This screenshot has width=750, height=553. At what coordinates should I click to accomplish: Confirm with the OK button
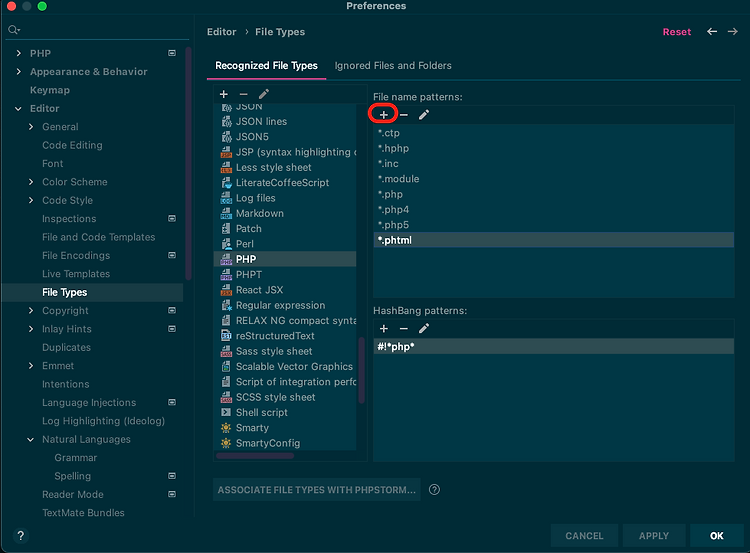tap(717, 536)
